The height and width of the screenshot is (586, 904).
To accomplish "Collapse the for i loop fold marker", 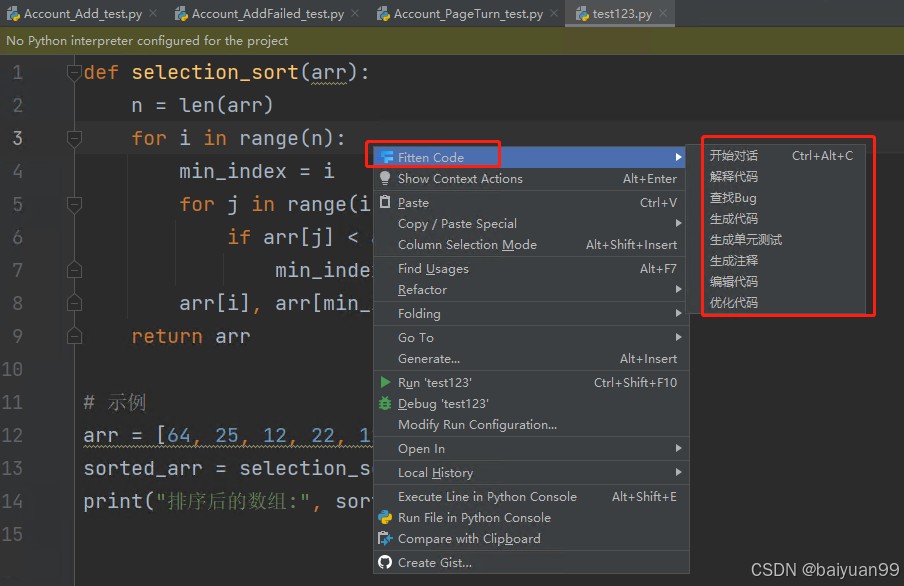I will [74, 138].
